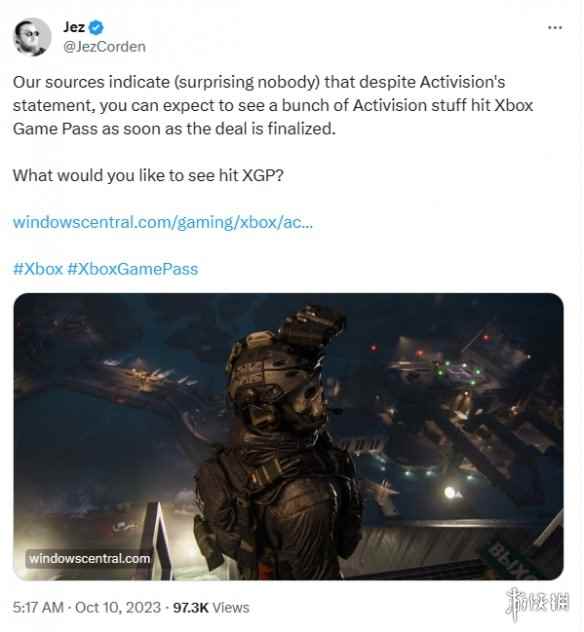Open the windowscentral.com label on the card image

point(89,558)
